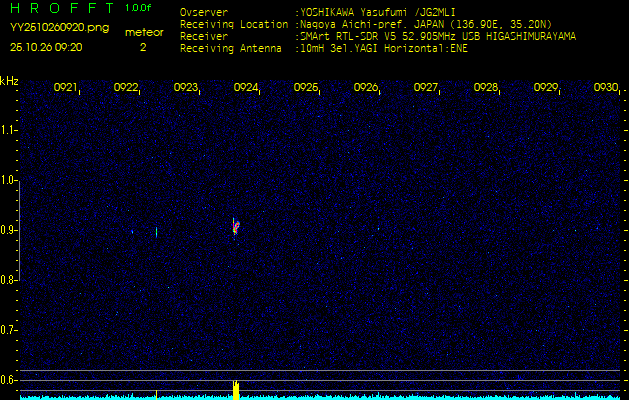This screenshot has height=400, width=629.
Task: Click the 0.7 frequency axis label
Action: [x=10, y=330]
